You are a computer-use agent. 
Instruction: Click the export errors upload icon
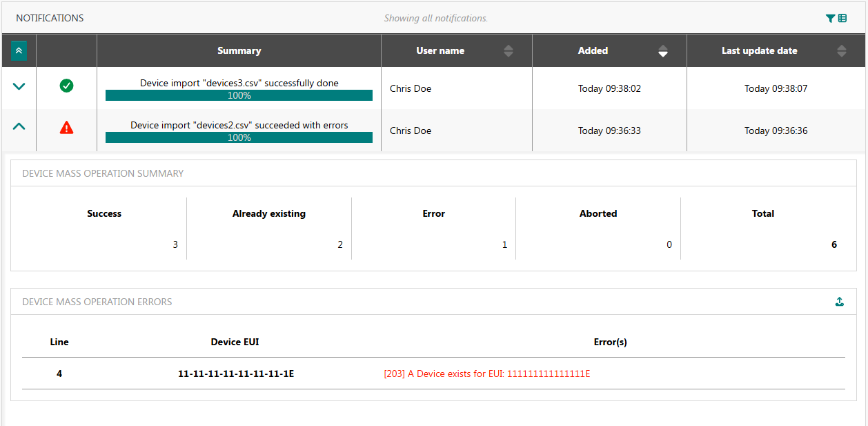[x=839, y=302]
